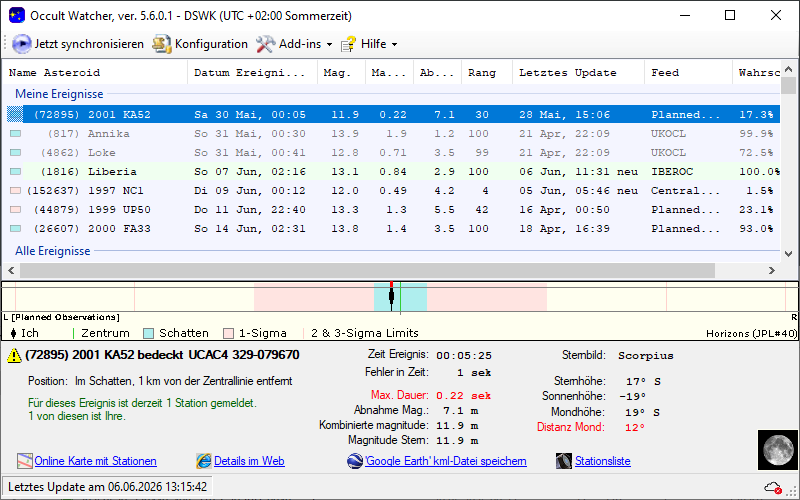Screen dimensions: 800x500
Task: Select the (26607) 2000 FA33 row
Action: coord(391,229)
